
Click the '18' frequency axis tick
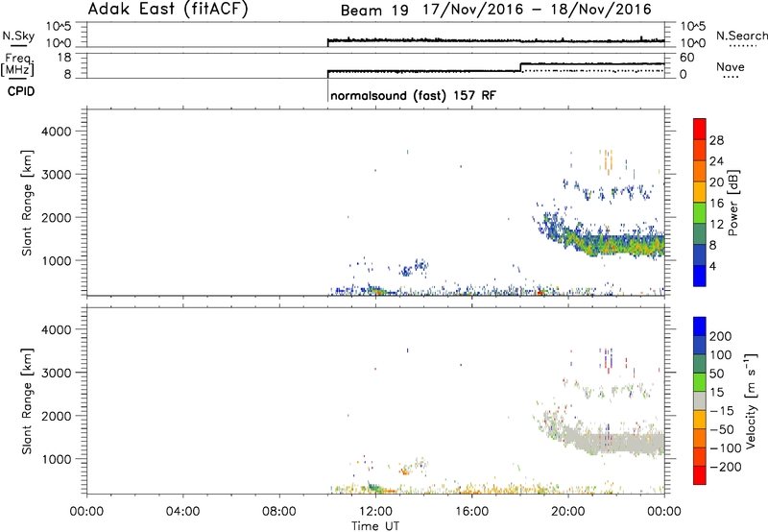(64, 58)
